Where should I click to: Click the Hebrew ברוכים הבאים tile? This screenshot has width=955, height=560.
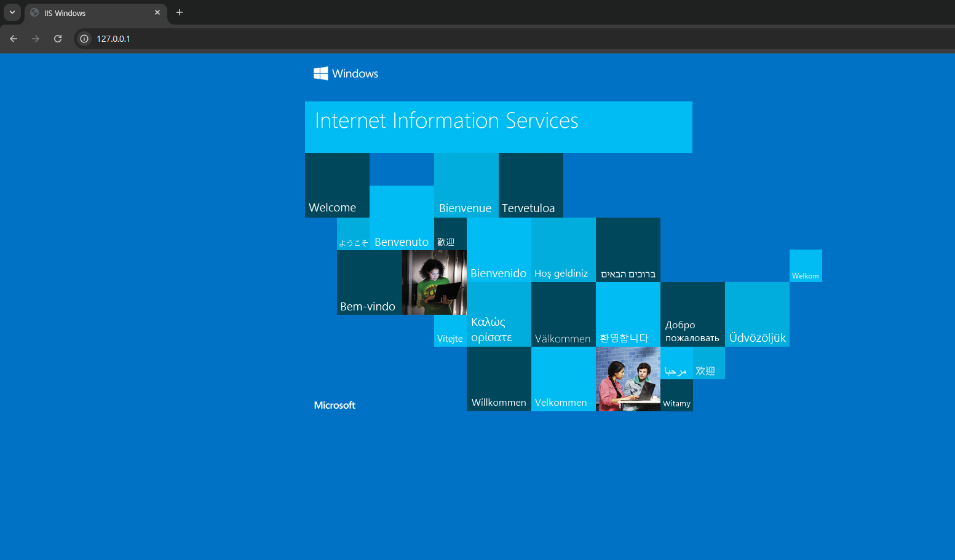[x=628, y=250]
